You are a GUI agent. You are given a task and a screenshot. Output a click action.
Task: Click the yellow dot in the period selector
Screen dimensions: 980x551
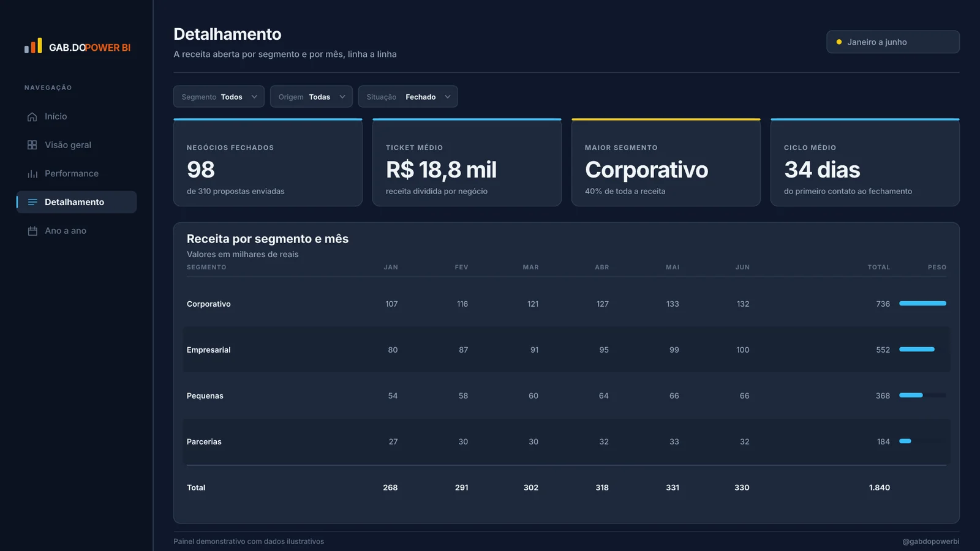(839, 42)
